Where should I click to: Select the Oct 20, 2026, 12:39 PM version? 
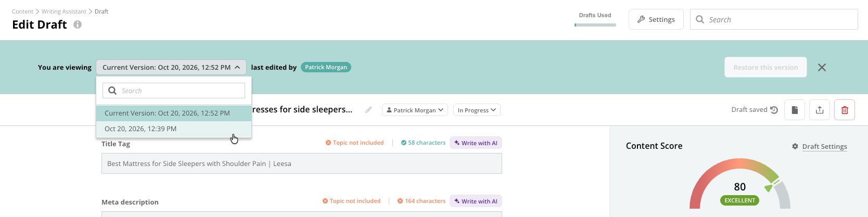pyautogui.click(x=174, y=129)
